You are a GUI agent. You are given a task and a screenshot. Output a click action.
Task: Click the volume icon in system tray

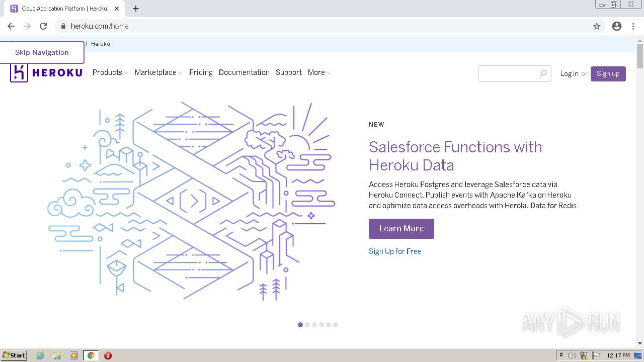[x=572, y=355]
